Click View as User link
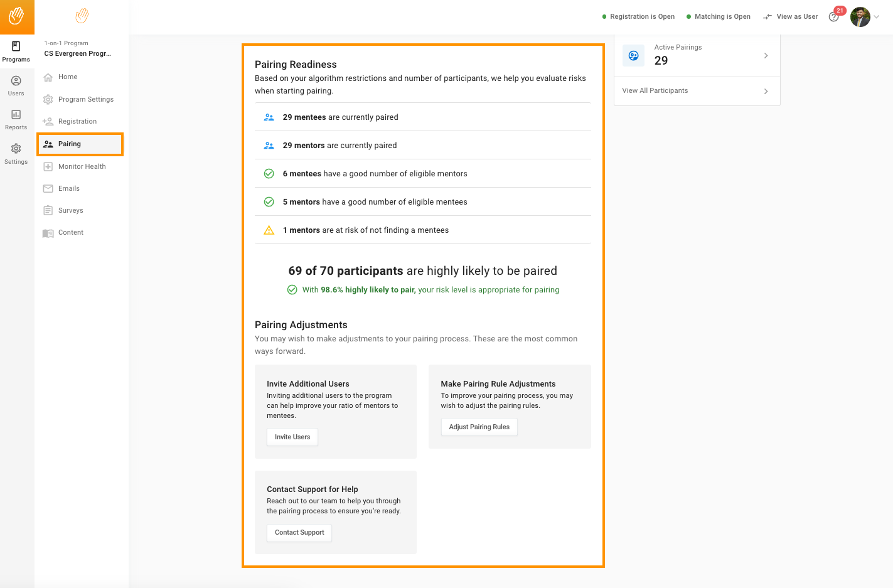This screenshot has width=893, height=588. coord(797,16)
